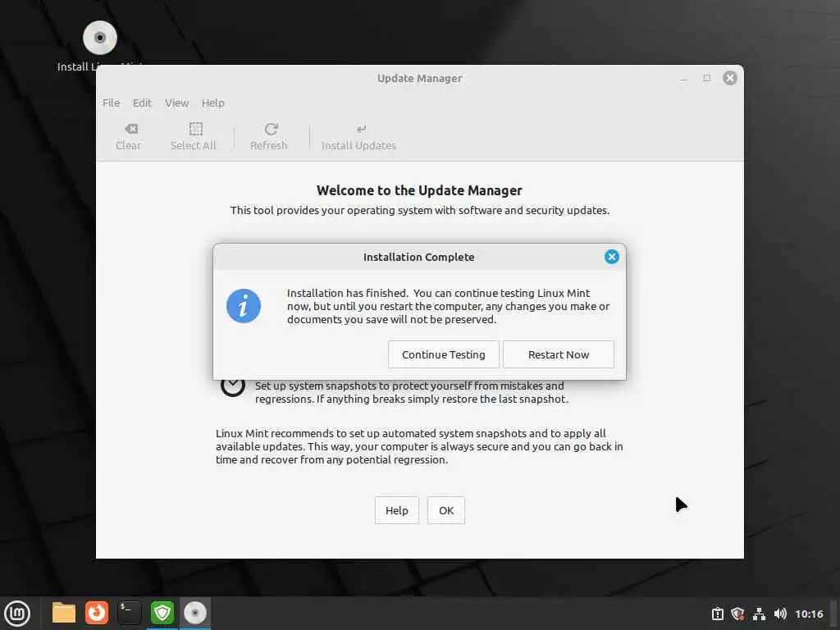Screen dimensions: 840x630
Task: Click the OK button in Update Manager
Action: (x=445, y=510)
